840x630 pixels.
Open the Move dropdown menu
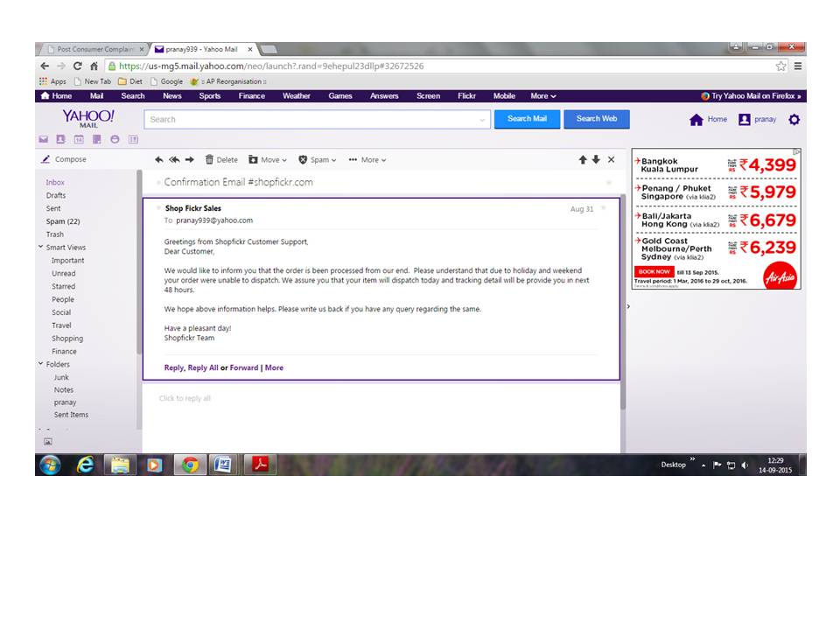pos(268,160)
